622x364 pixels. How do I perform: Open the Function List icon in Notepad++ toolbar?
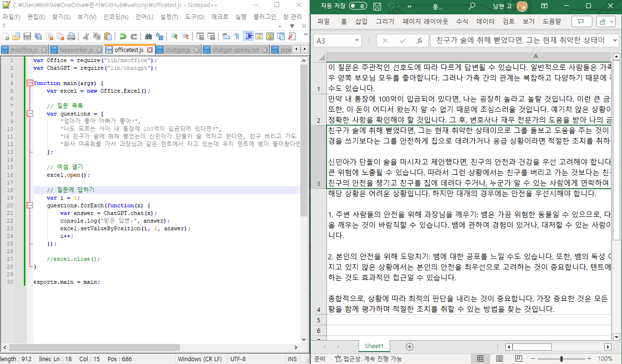pos(292,36)
